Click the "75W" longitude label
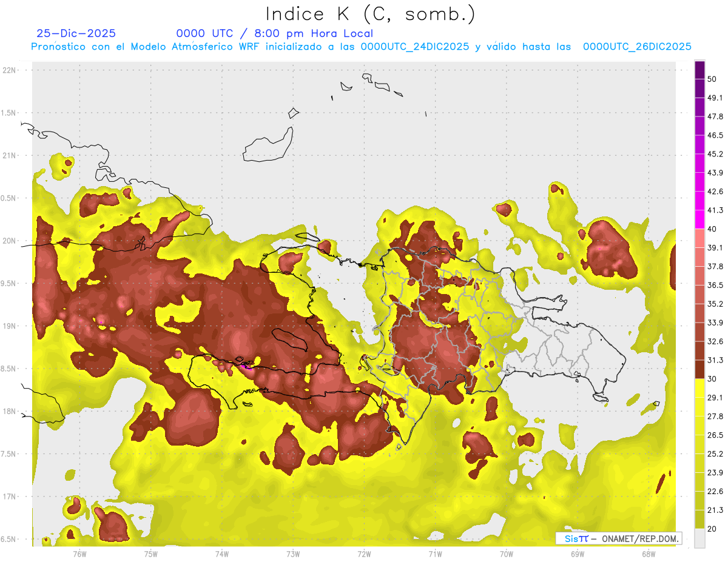The height and width of the screenshot is (562, 728). click(150, 554)
